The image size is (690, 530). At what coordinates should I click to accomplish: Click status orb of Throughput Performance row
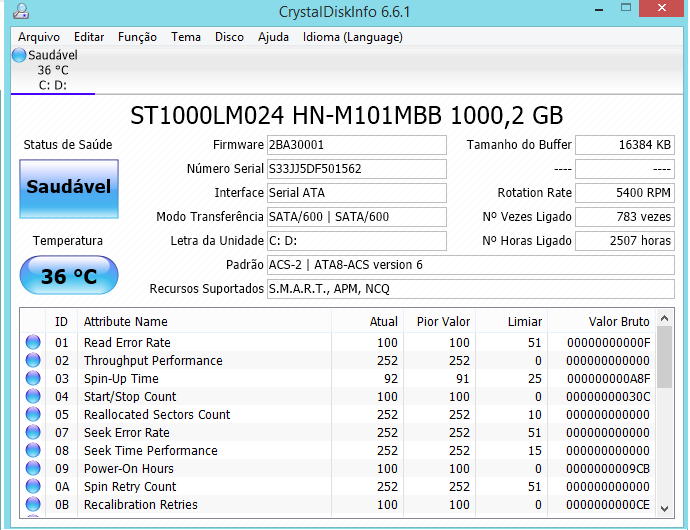[x=33, y=361]
